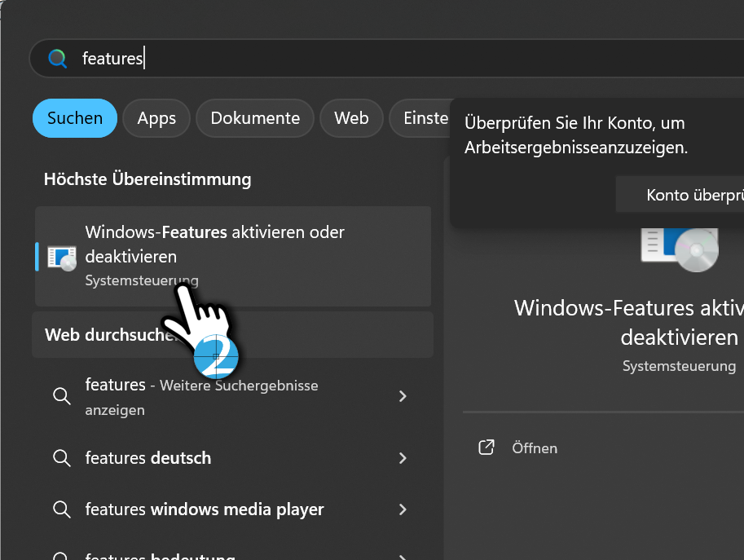Viewport: 744px width, 560px height.
Task: Switch to the Apps filter tab
Action: tap(156, 118)
